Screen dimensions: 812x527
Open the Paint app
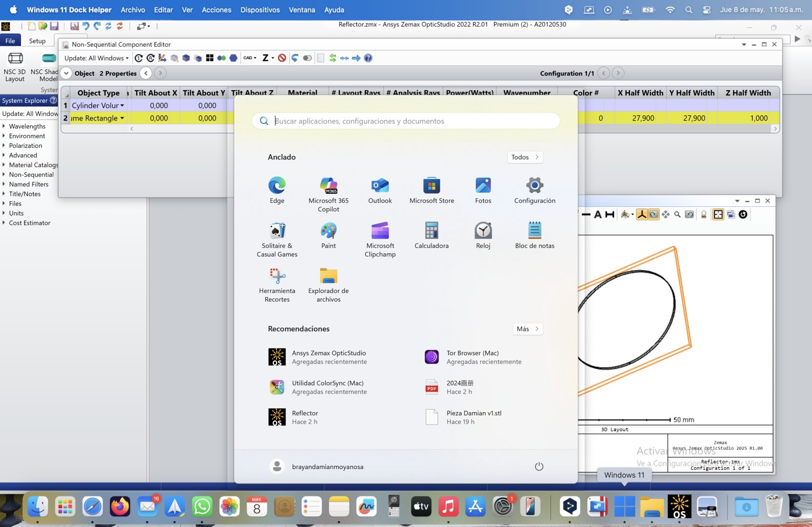coord(329,236)
